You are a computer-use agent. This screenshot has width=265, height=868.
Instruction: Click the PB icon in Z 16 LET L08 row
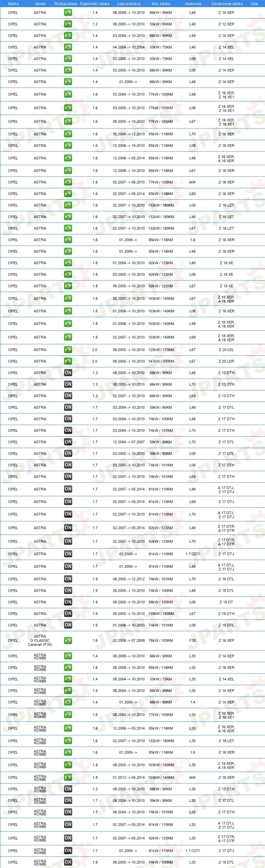click(x=68, y=205)
